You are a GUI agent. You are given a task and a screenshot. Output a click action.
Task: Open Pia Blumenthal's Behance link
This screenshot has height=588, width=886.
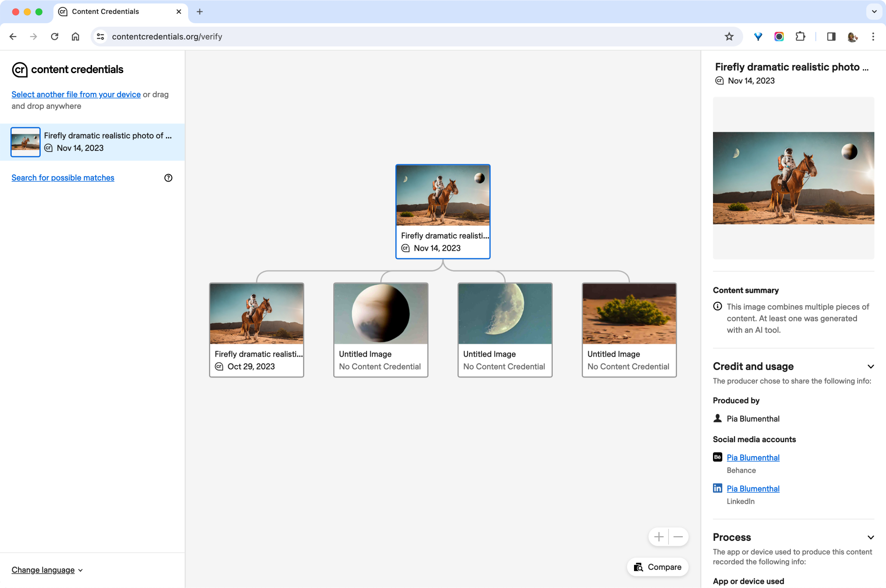click(x=753, y=458)
